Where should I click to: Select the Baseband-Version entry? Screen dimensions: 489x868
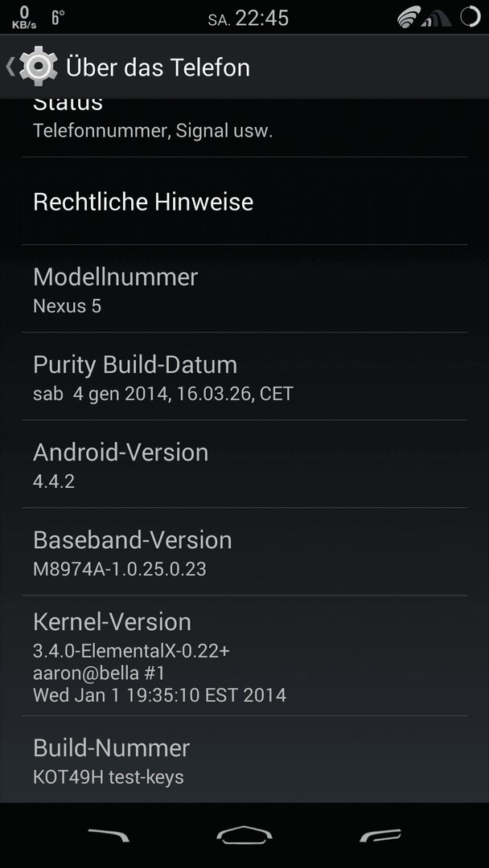point(244,552)
